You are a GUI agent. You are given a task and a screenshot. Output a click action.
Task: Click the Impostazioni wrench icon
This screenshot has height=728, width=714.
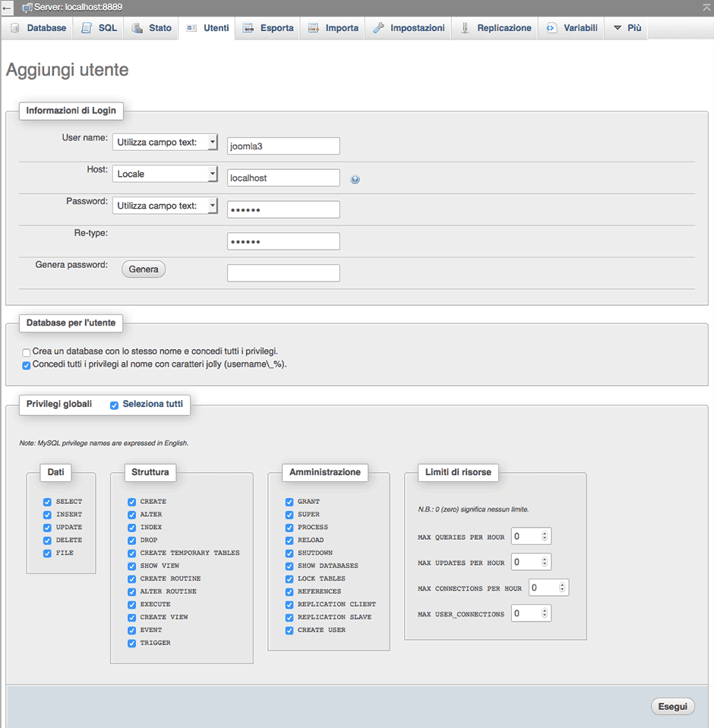tap(378, 28)
